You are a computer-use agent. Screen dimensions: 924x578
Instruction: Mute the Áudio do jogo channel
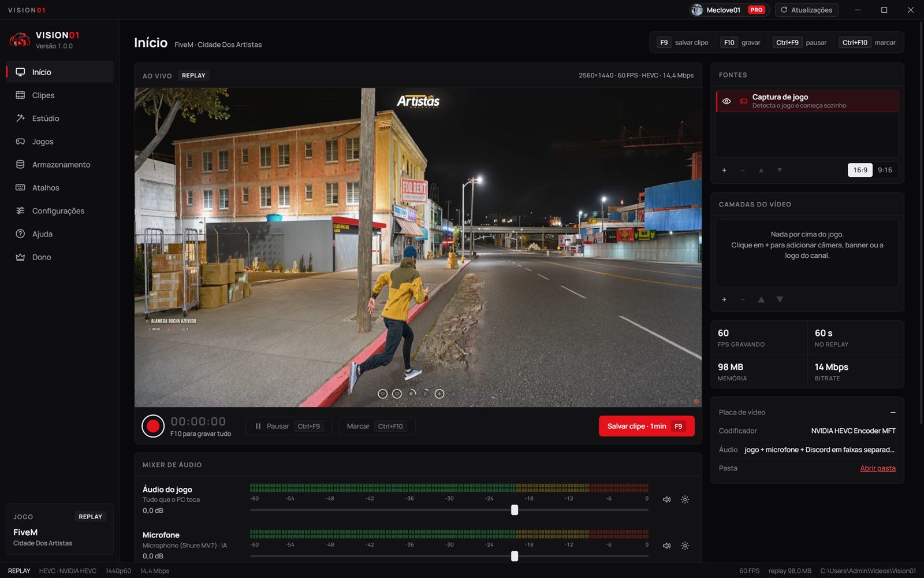point(667,499)
